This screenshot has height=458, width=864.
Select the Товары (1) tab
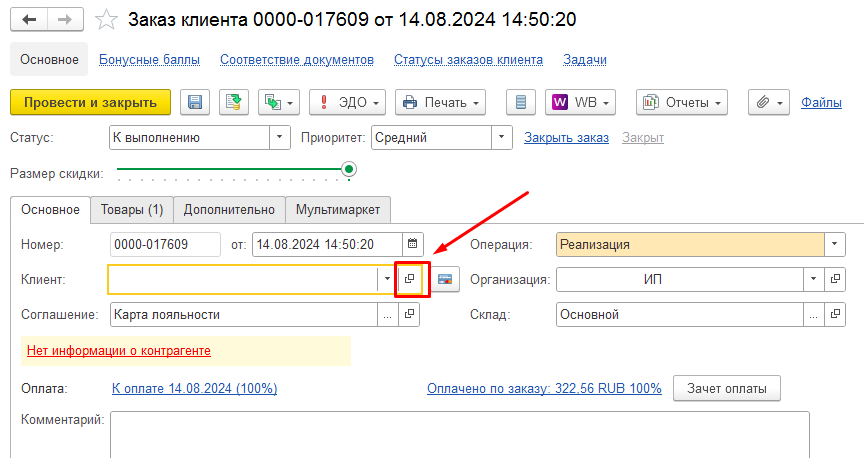132,210
